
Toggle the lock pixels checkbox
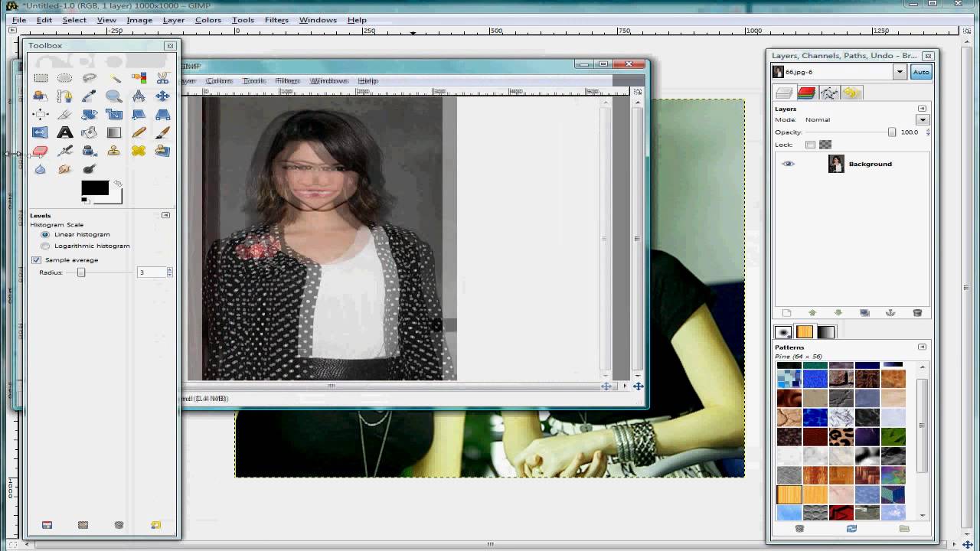810,145
